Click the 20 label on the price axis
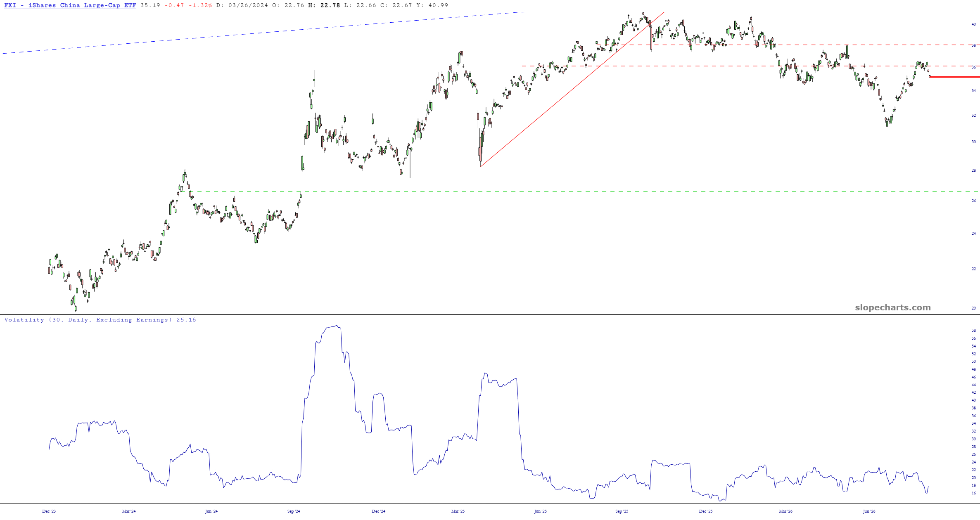This screenshot has height=520, width=980. [x=973, y=308]
